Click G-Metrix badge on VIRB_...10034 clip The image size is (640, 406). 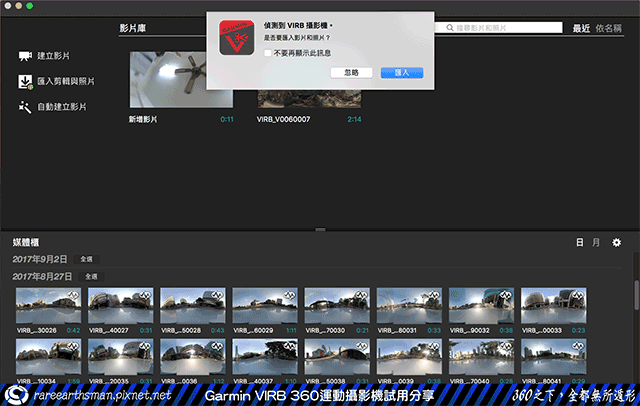pyautogui.click(x=73, y=346)
